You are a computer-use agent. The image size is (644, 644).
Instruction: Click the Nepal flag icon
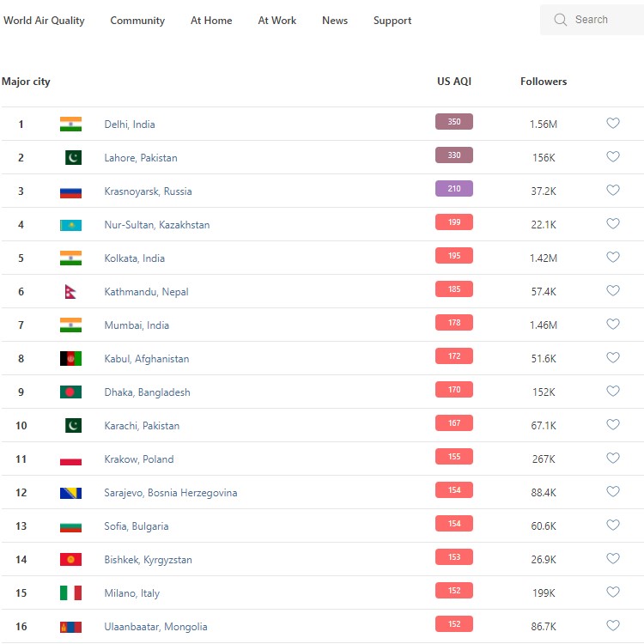[x=70, y=292]
